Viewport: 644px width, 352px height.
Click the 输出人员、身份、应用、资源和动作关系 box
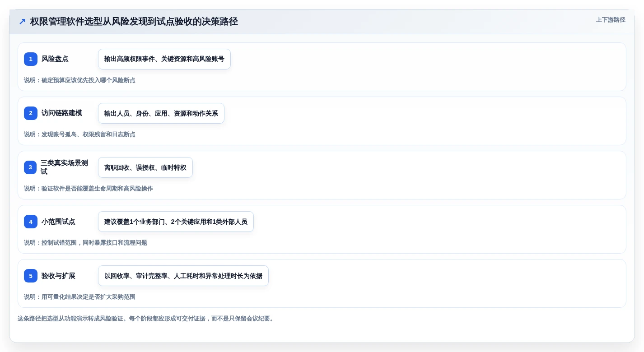tap(161, 113)
